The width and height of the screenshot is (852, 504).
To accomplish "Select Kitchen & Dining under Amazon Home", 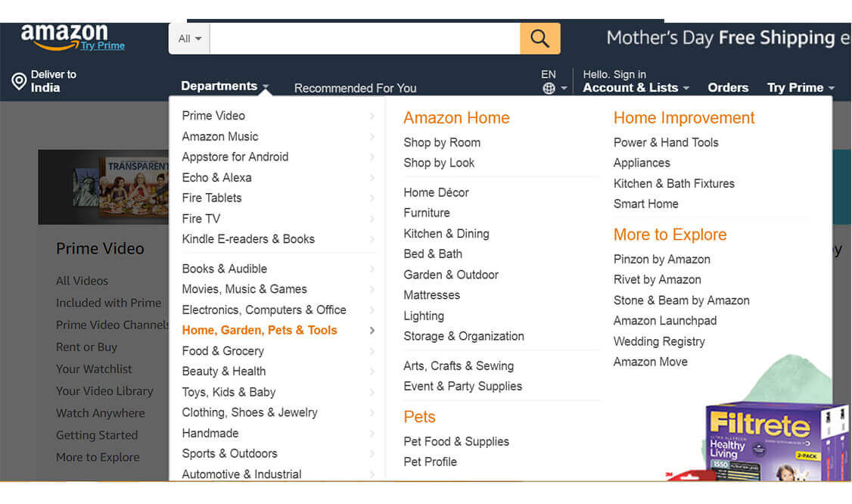I will (446, 233).
